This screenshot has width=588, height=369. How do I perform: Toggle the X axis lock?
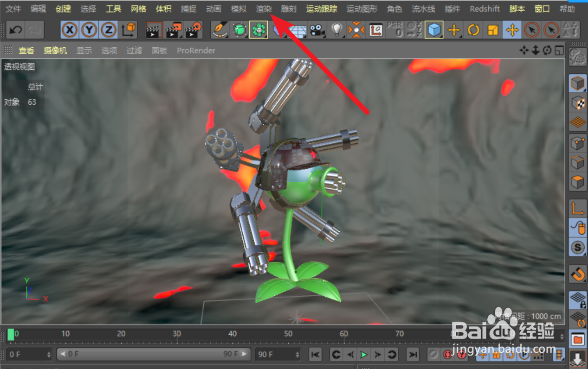coord(70,30)
